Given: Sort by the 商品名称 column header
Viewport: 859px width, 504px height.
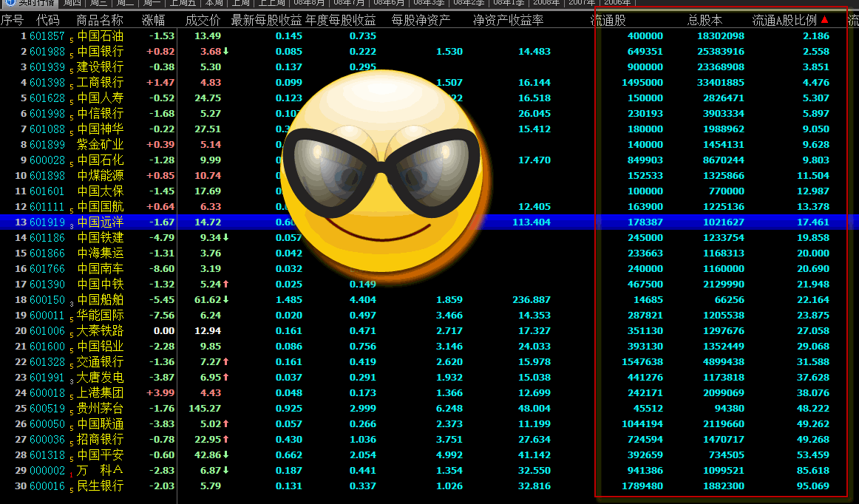Looking at the screenshot, I should click(100, 20).
